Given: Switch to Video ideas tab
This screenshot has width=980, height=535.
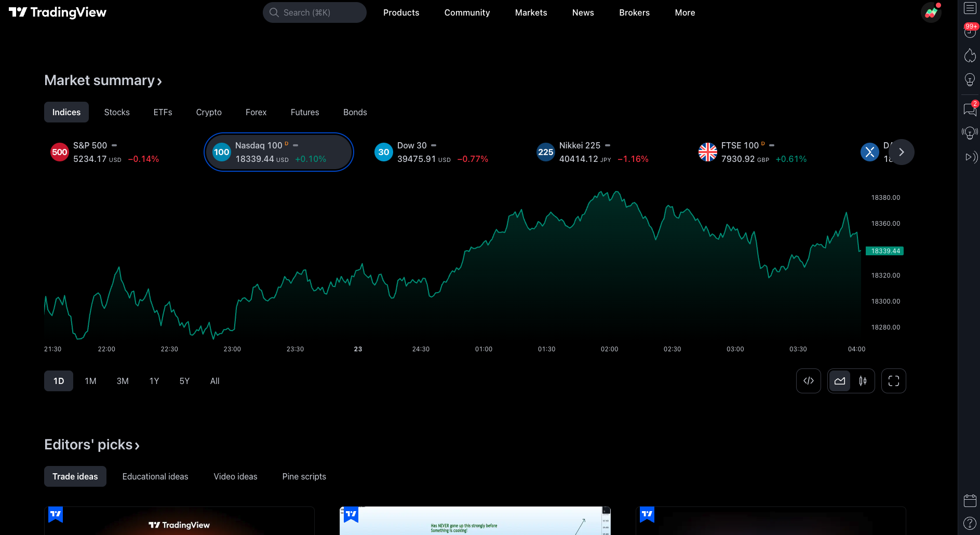Looking at the screenshot, I should point(235,476).
